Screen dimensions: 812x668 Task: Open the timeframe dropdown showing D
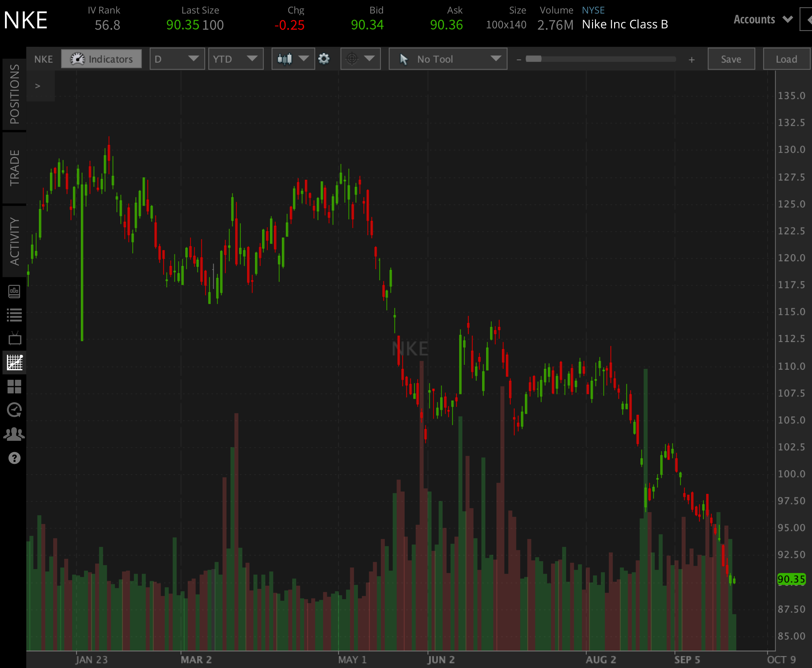tap(177, 59)
